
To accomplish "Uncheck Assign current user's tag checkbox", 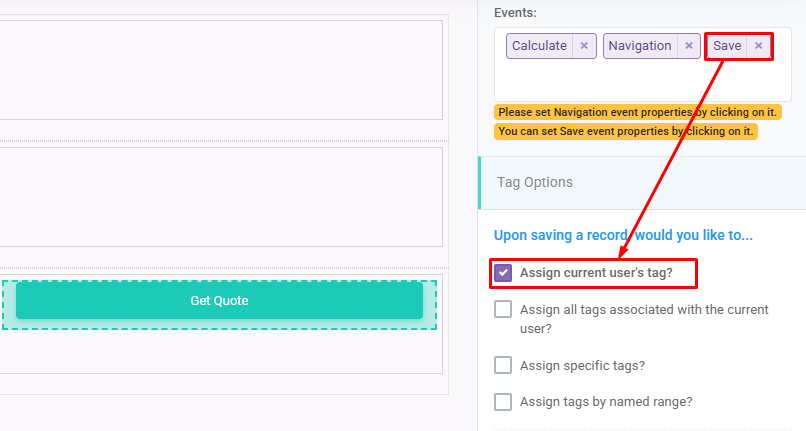I will [x=504, y=273].
